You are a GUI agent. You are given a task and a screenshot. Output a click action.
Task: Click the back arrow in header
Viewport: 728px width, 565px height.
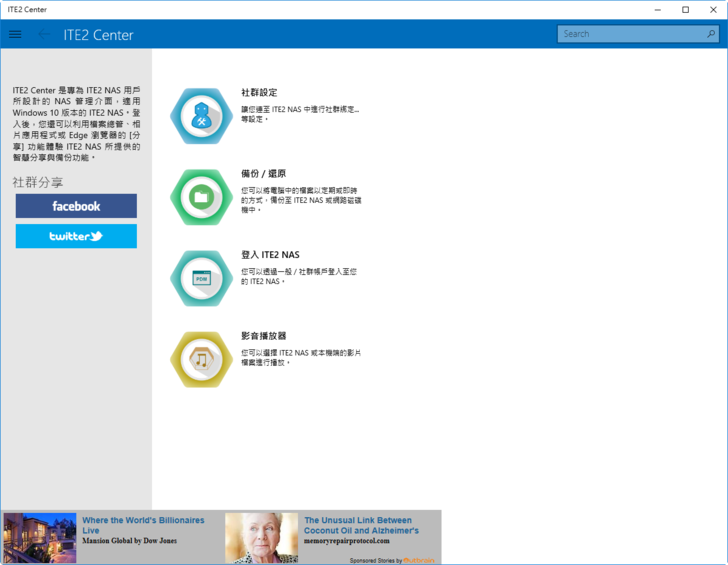pyautogui.click(x=42, y=34)
